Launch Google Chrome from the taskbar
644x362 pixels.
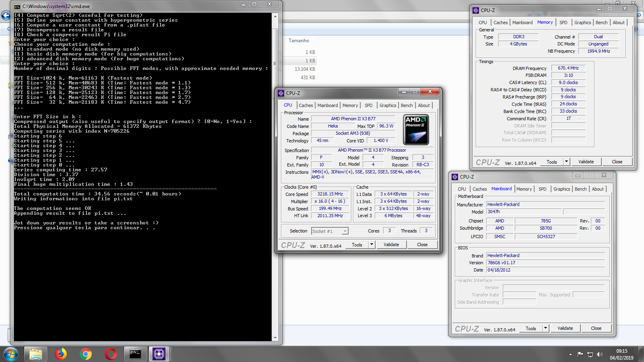pyautogui.click(x=86, y=354)
